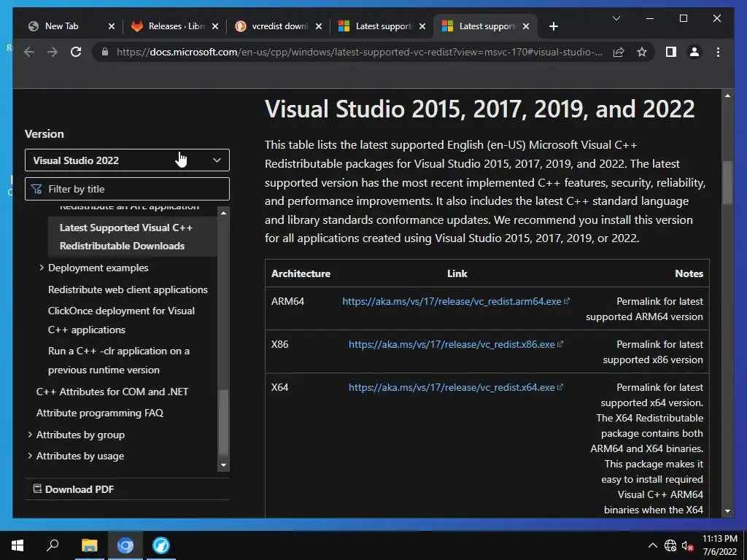Expand the Deployment examples node
The height and width of the screenshot is (560, 747).
click(42, 268)
